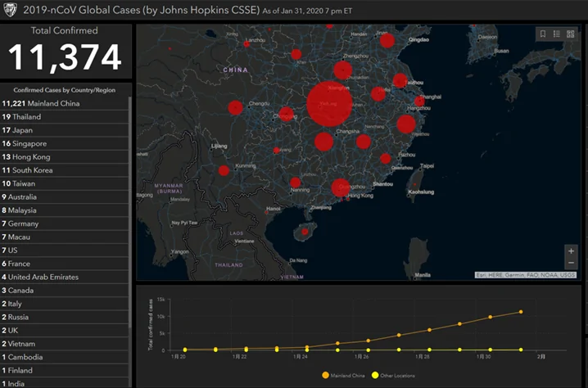Click the Johns Hopkins shield logo

pos(11,11)
